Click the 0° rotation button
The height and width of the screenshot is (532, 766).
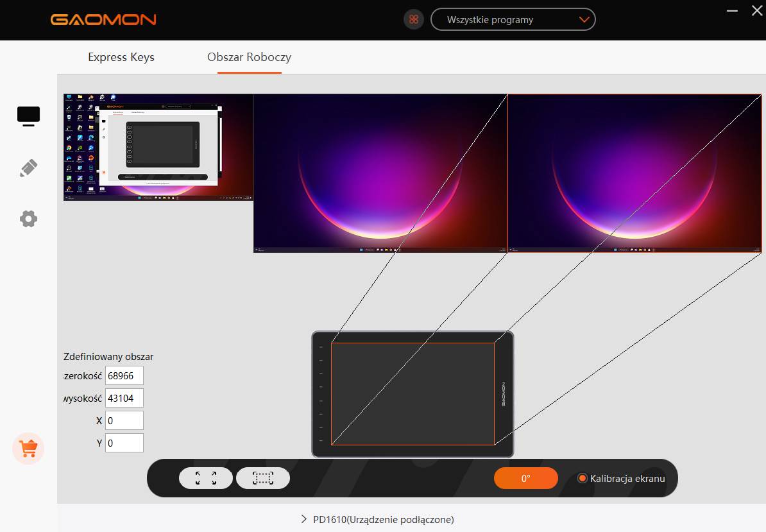[525, 478]
